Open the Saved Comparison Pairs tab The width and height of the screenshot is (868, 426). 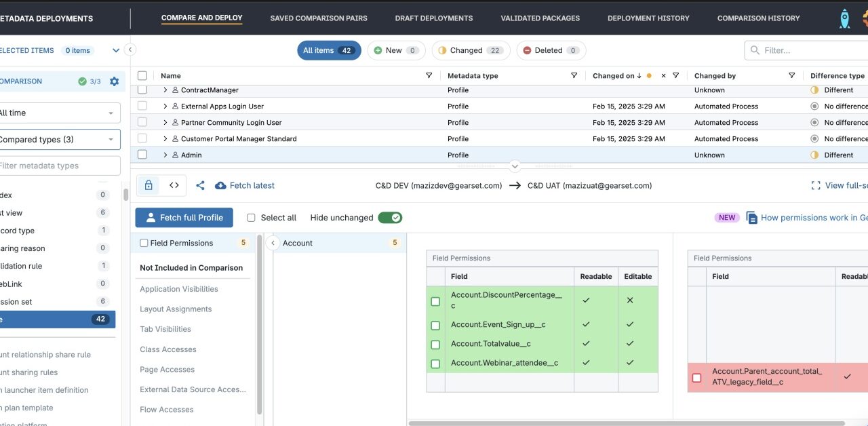319,18
